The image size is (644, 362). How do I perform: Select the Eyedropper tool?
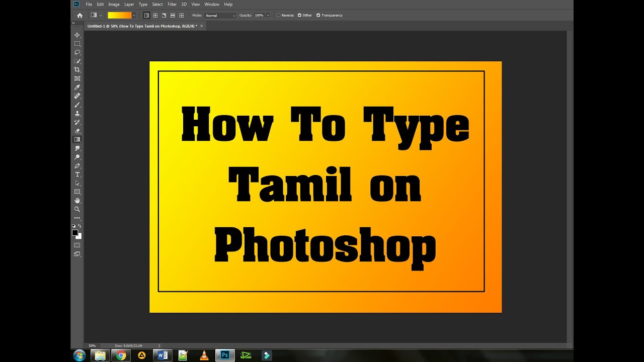[77, 87]
